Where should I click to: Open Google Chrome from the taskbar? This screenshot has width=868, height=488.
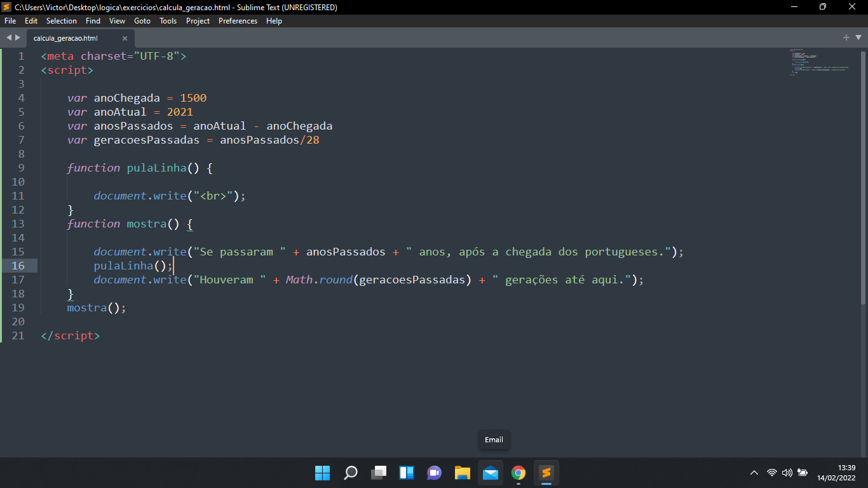[519, 473]
